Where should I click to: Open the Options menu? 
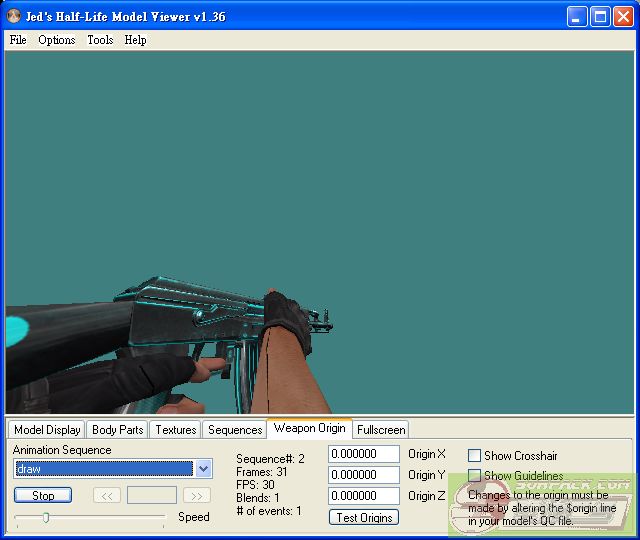pyautogui.click(x=57, y=40)
